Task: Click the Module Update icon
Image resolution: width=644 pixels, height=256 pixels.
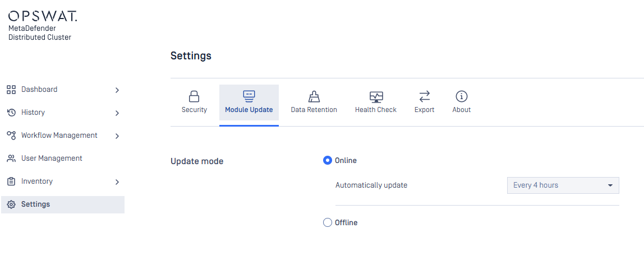Action: (249, 96)
